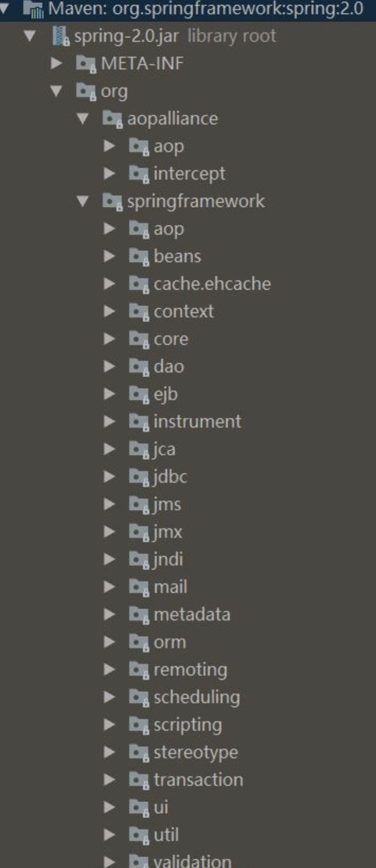Collapse the springframework package node
Viewport: 376px width, 868px height.
click(x=83, y=201)
